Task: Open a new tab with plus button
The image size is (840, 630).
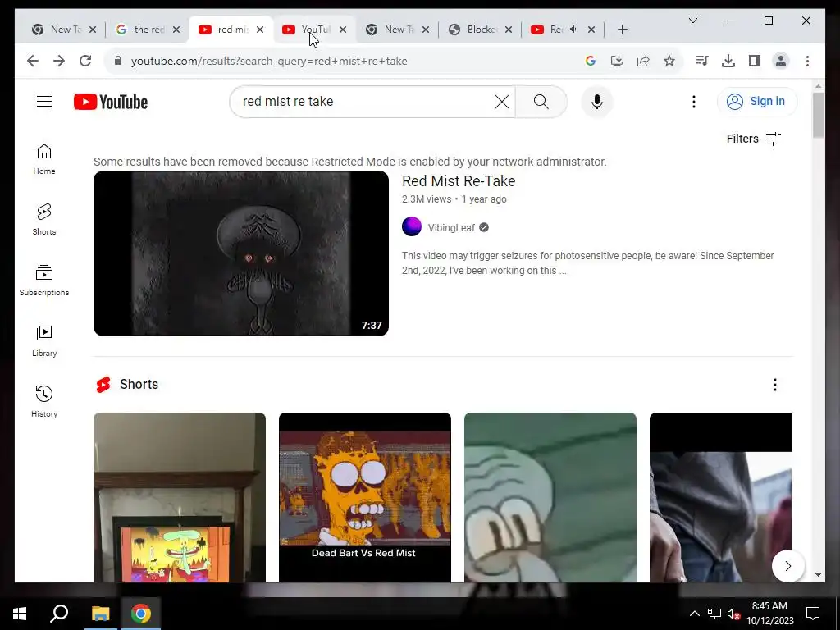Action: pos(622,30)
